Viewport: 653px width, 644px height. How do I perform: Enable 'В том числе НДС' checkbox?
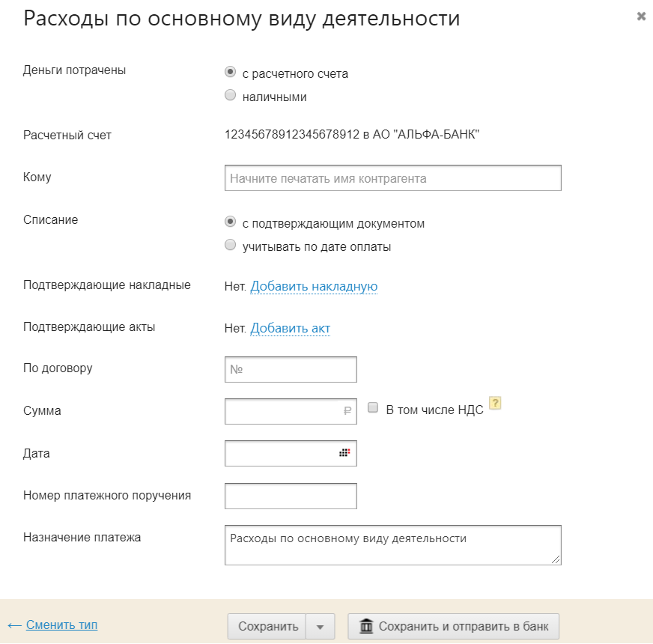click(x=373, y=408)
